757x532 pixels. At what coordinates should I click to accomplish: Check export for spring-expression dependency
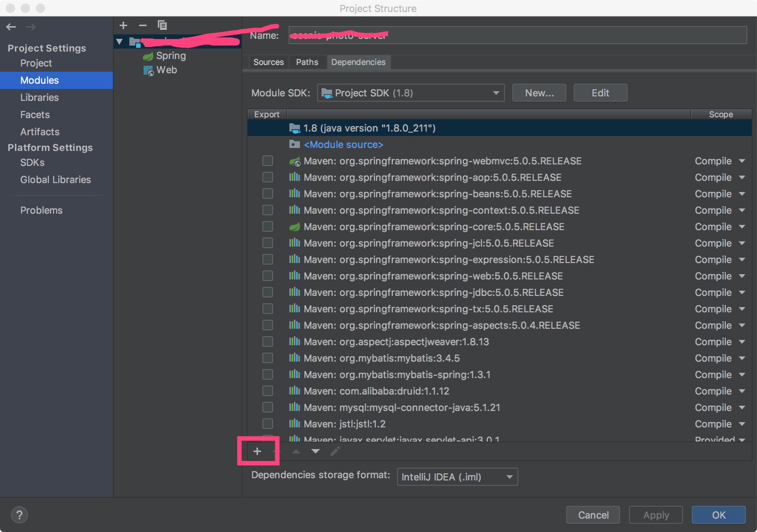click(268, 260)
